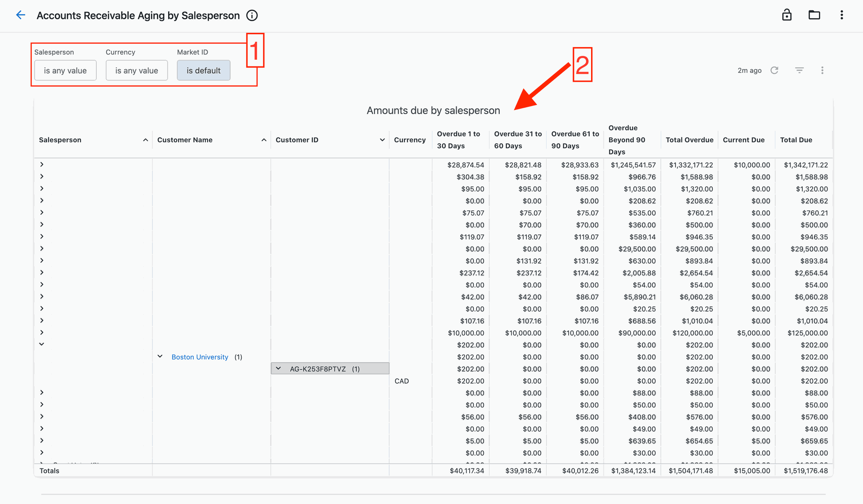Click the Total Due column header

796,140
